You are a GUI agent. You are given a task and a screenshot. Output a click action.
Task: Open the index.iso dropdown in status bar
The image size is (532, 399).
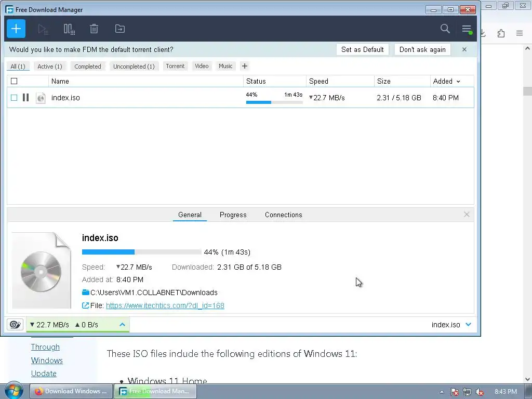tap(469, 325)
